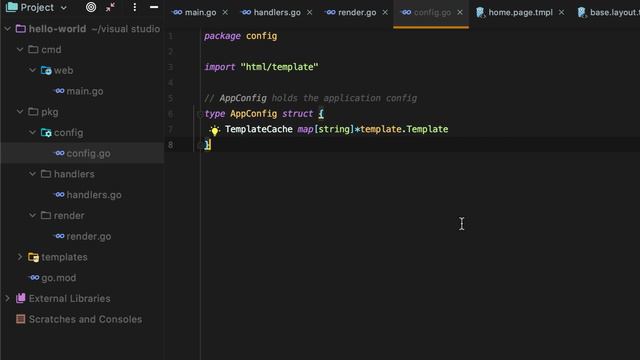
Task: Select main.go in the project tree
Action: click(84, 91)
